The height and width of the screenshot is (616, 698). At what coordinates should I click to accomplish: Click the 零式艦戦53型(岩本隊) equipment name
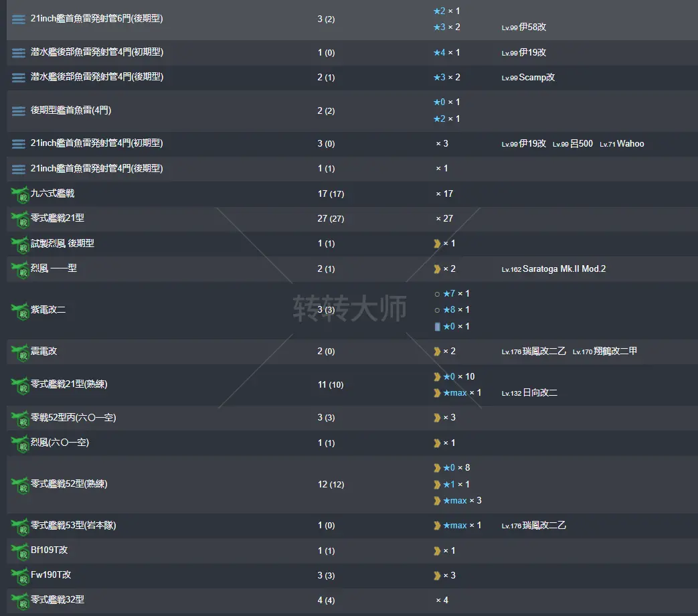tap(73, 526)
